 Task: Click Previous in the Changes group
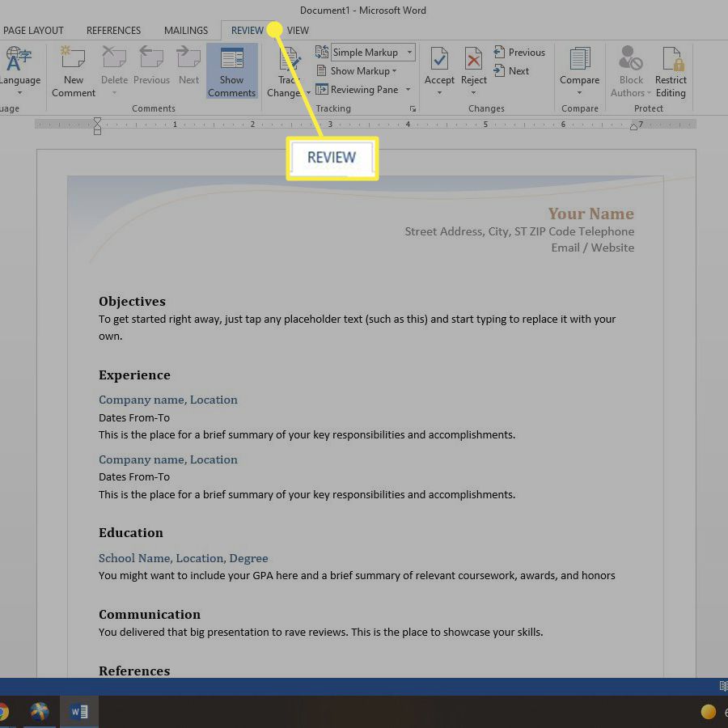point(520,52)
